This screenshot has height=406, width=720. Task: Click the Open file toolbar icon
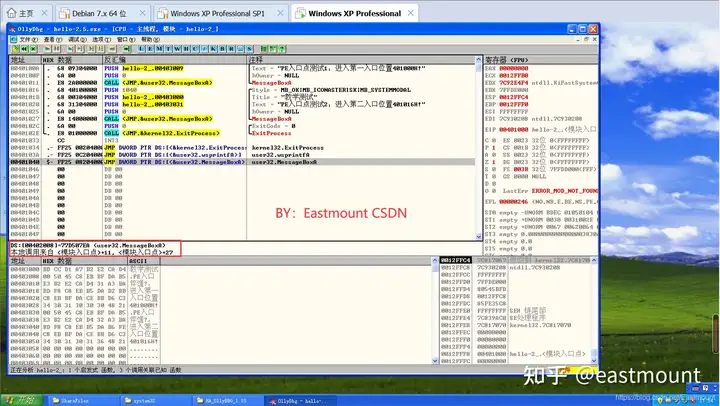(15, 49)
